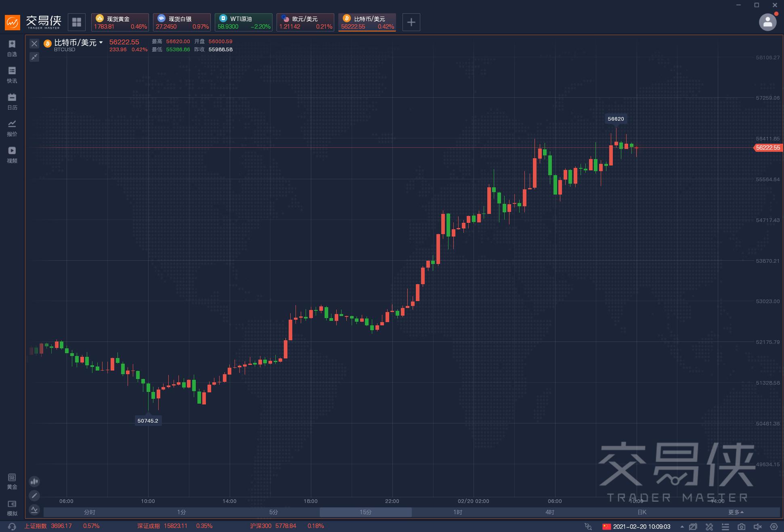Switch to the WTI原油 tab
This screenshot has height=532, width=784.
[243, 22]
